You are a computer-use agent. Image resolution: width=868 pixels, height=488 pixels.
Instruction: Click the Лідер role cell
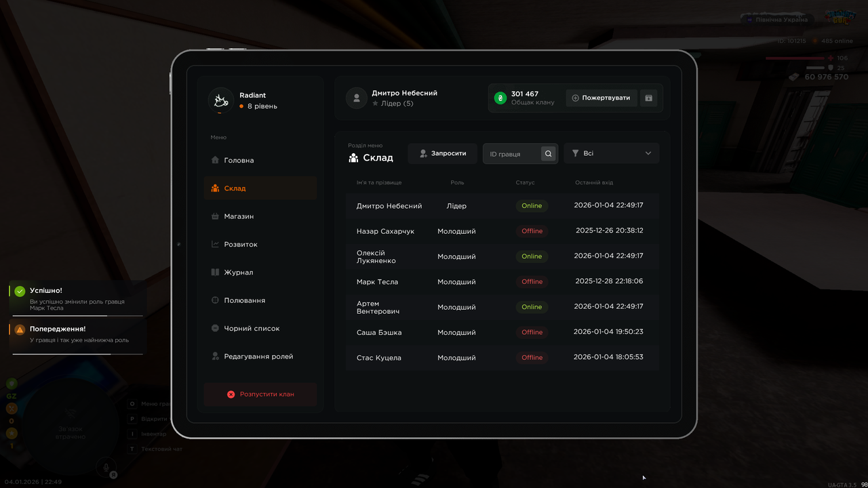tap(456, 205)
